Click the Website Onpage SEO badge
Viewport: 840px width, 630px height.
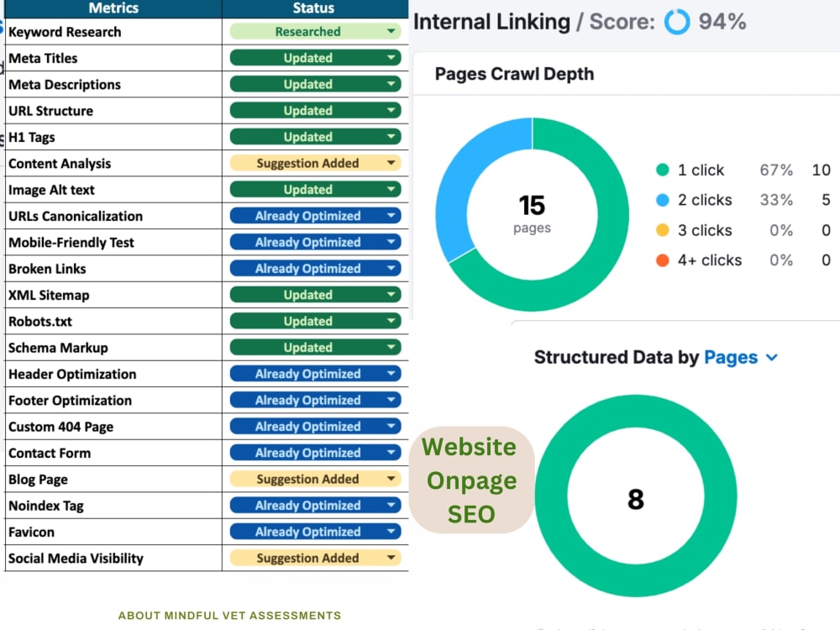tap(471, 480)
